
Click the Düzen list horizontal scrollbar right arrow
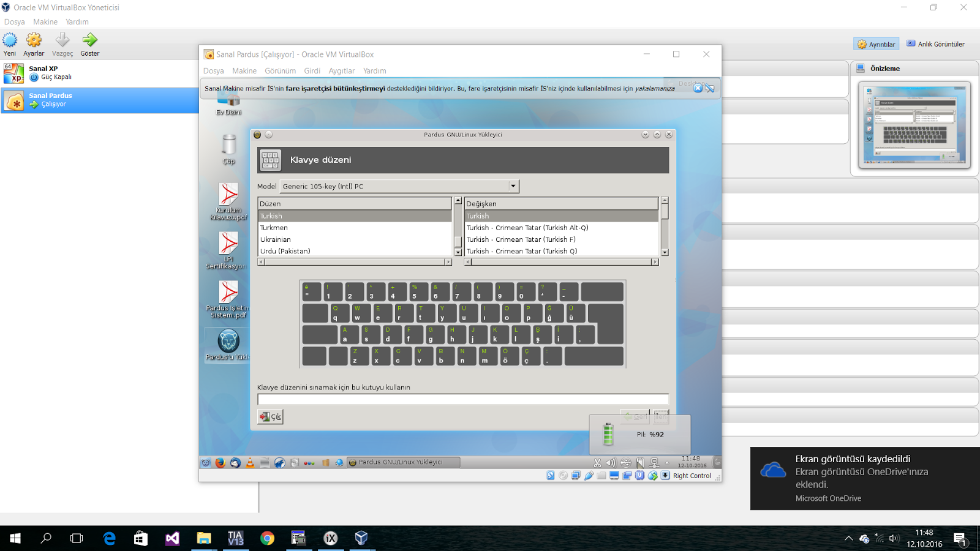coord(448,262)
